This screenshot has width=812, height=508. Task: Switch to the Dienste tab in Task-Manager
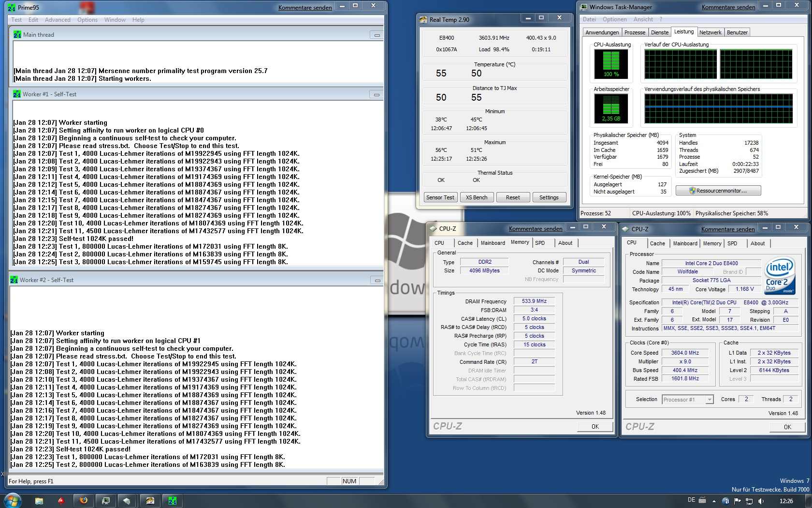pos(660,32)
